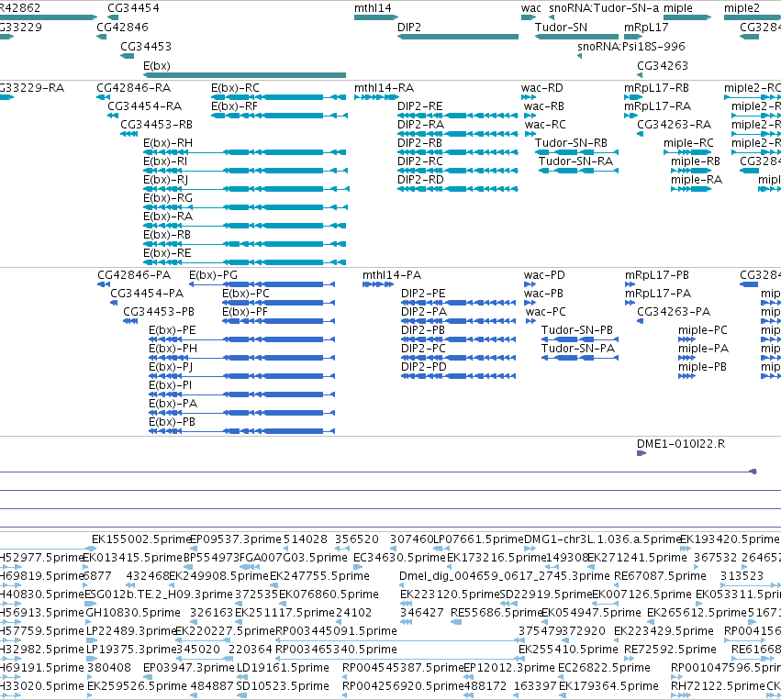Select the CG34263 gene label
781x700 pixels.
pyautogui.click(x=663, y=66)
